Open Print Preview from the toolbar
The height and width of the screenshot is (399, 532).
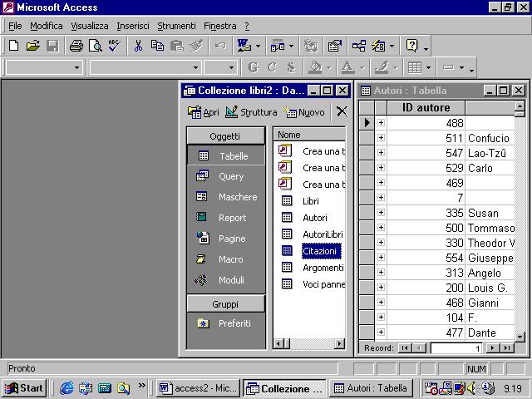coord(96,46)
